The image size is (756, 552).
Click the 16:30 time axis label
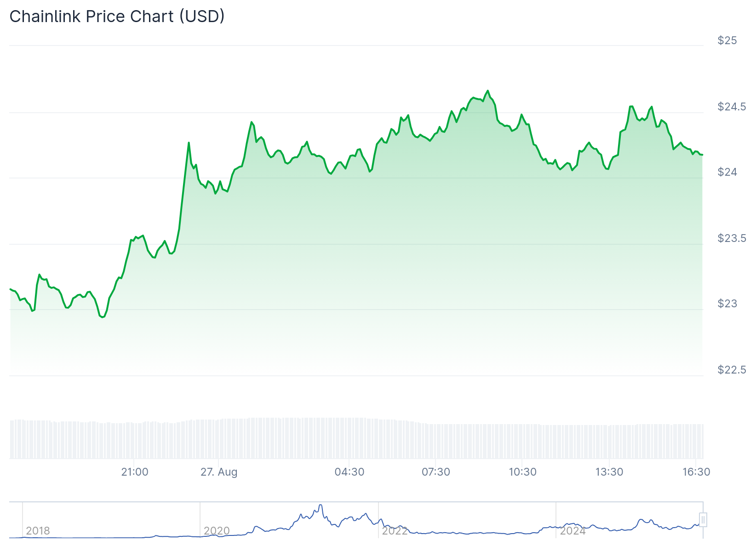point(696,472)
